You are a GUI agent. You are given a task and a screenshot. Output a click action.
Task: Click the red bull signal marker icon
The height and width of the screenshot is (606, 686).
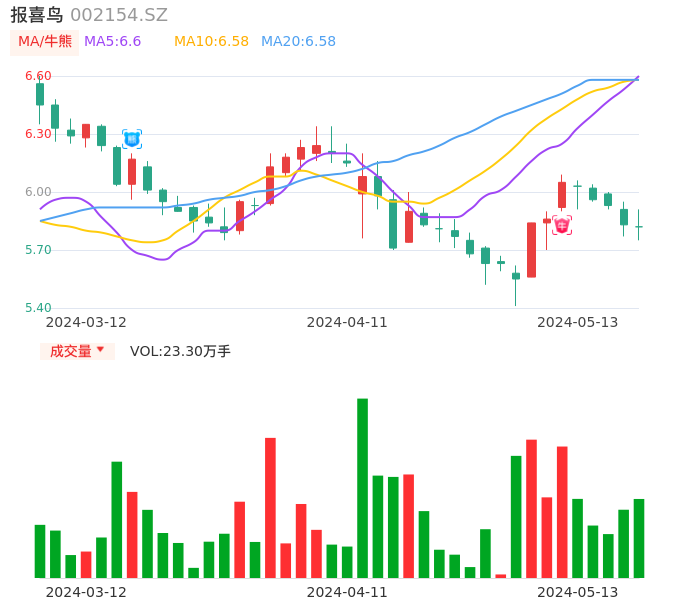pos(562,225)
